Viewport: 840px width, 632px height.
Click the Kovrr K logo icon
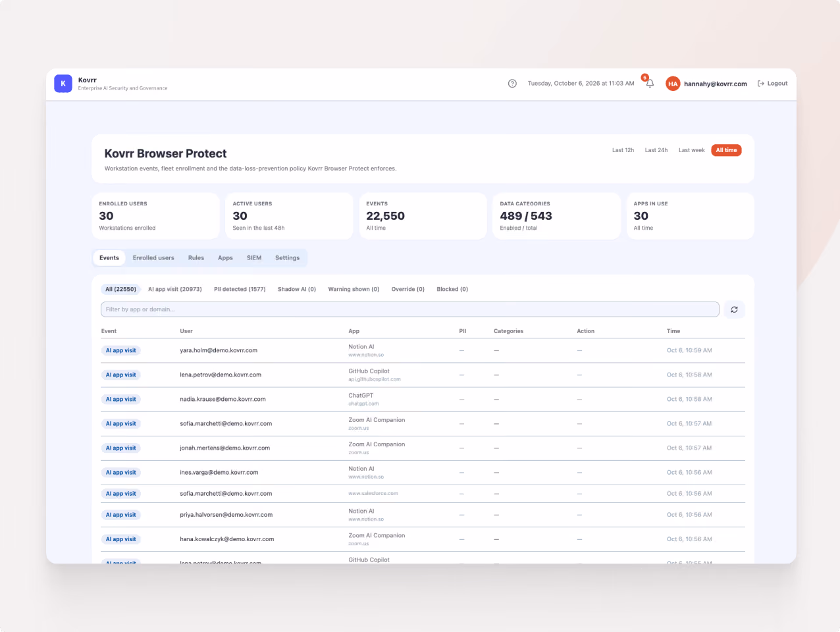[63, 84]
